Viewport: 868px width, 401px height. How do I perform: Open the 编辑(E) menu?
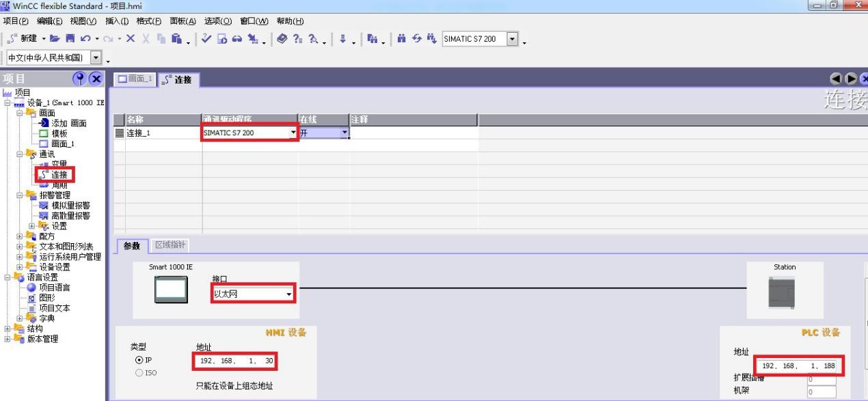click(x=49, y=21)
